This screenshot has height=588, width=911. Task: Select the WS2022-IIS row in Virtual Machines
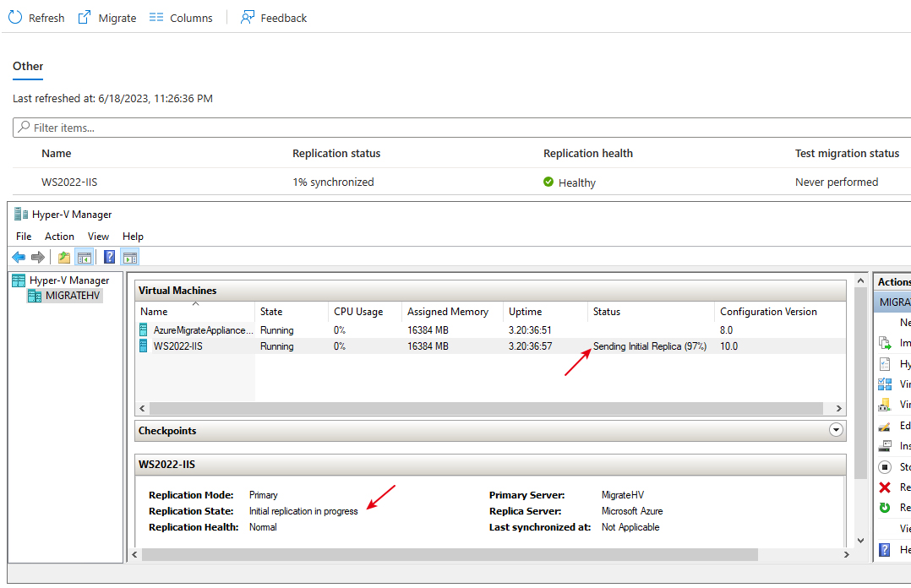[490, 346]
